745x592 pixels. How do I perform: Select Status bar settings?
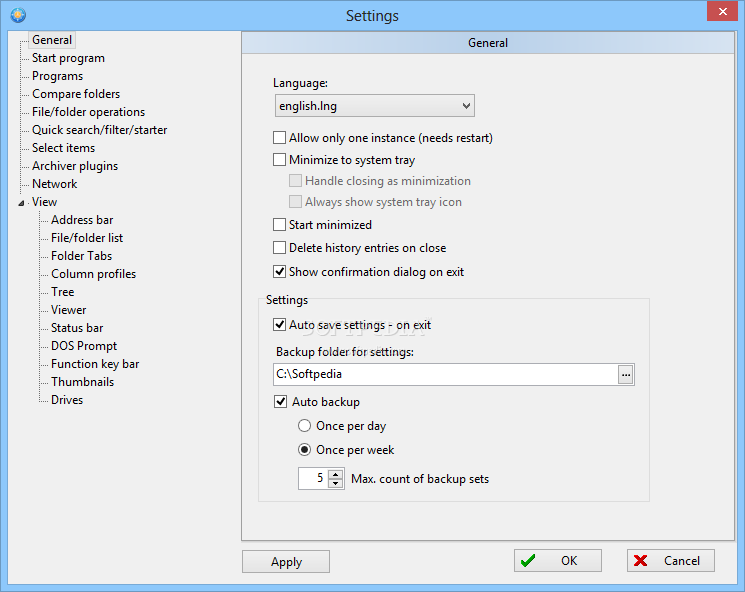click(77, 328)
